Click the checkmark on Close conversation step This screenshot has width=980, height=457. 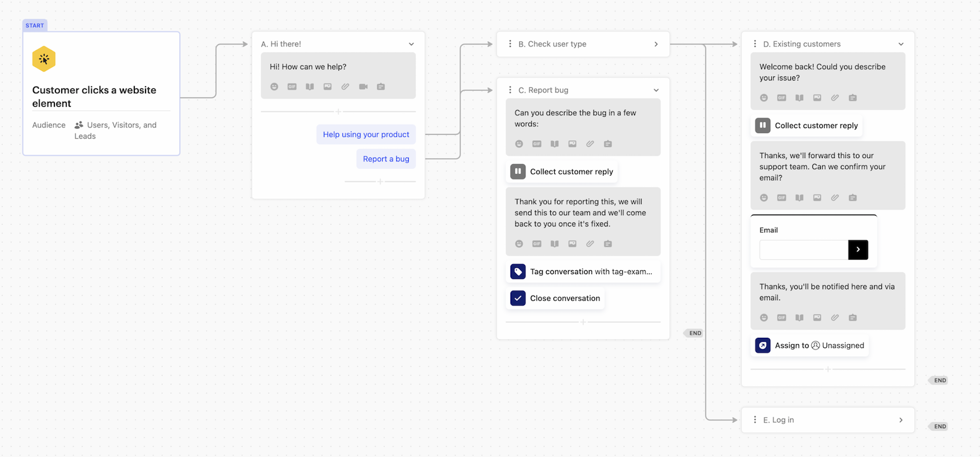[x=517, y=298]
